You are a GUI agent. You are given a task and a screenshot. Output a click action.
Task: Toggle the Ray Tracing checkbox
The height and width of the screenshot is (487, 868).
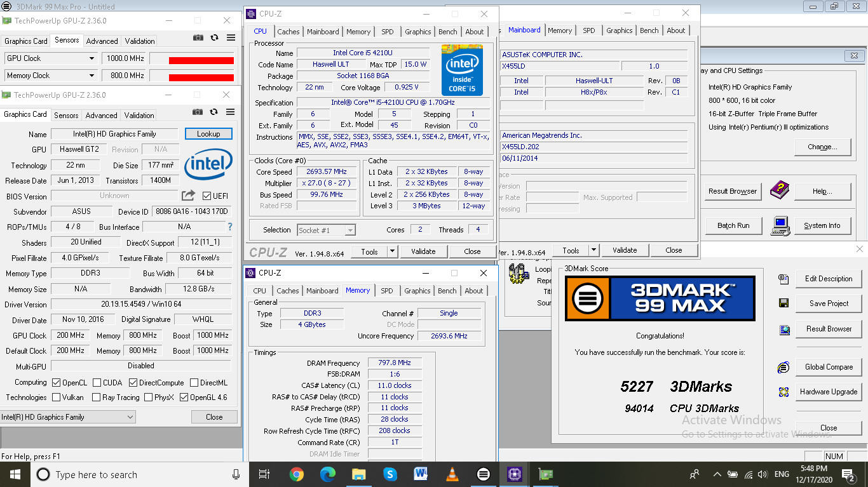point(97,397)
